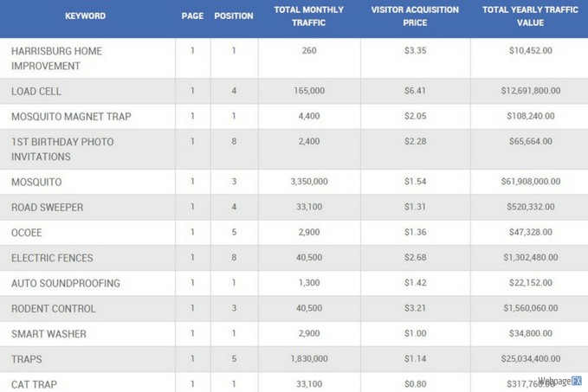Click the $61,908,000.00 yearly traffic value

coord(530,182)
